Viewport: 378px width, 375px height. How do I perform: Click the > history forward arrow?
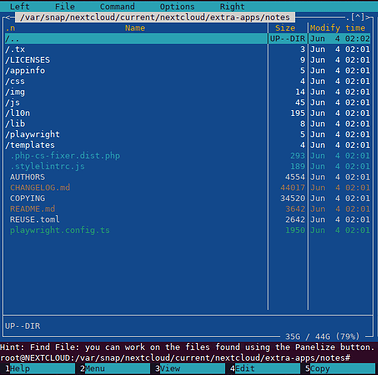368,17
